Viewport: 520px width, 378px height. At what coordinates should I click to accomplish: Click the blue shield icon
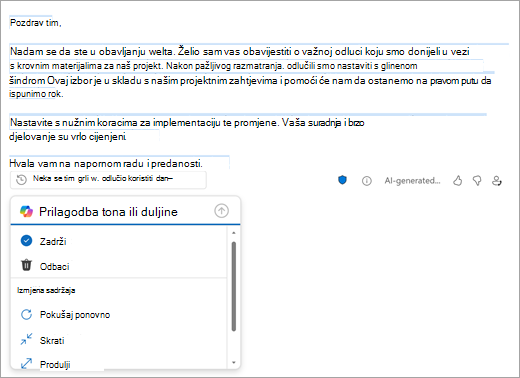pyautogui.click(x=342, y=180)
